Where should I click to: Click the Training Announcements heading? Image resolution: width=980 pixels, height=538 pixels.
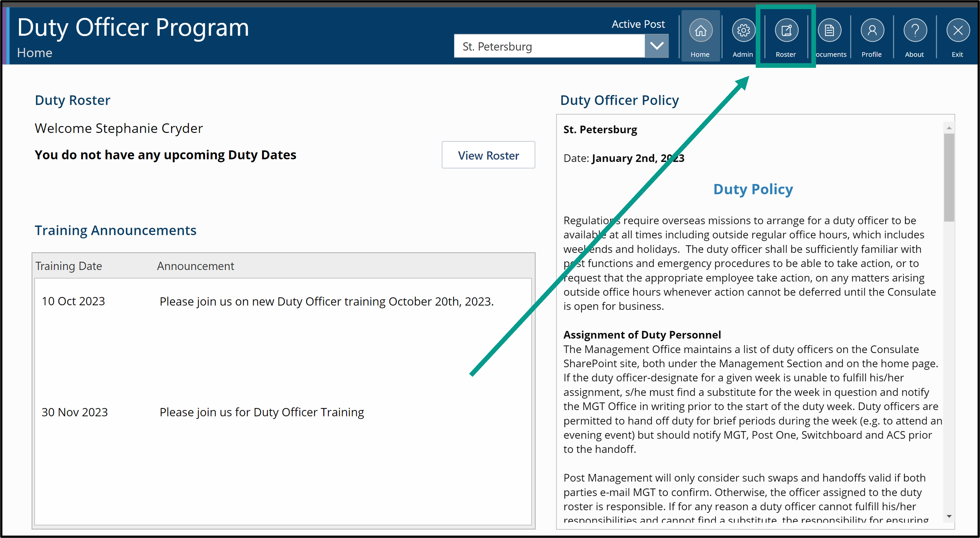tap(116, 231)
